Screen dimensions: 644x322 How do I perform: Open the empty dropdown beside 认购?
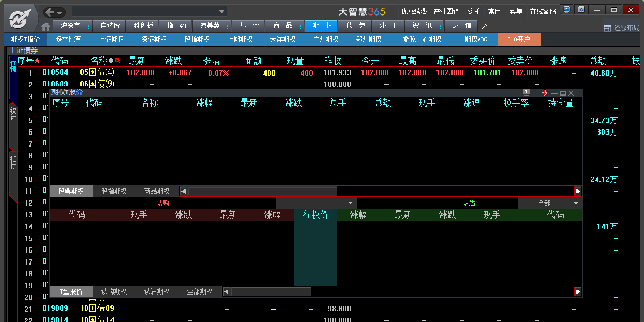(350, 203)
